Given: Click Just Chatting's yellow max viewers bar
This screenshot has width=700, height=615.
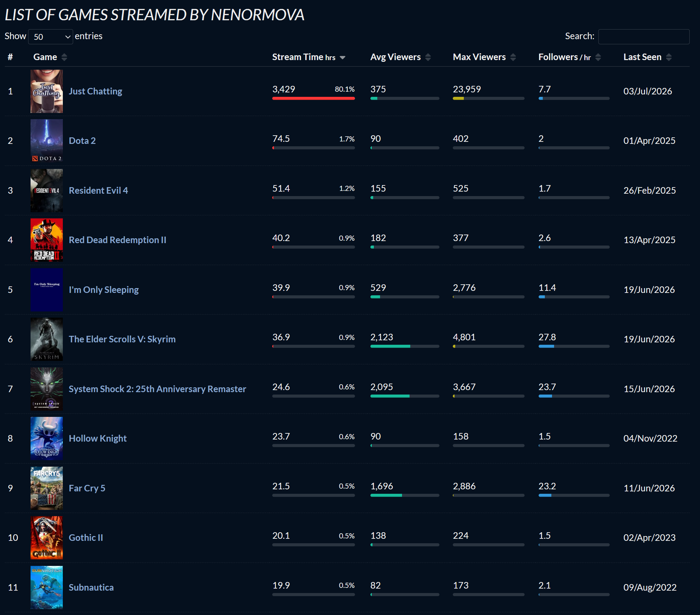Looking at the screenshot, I should point(458,99).
